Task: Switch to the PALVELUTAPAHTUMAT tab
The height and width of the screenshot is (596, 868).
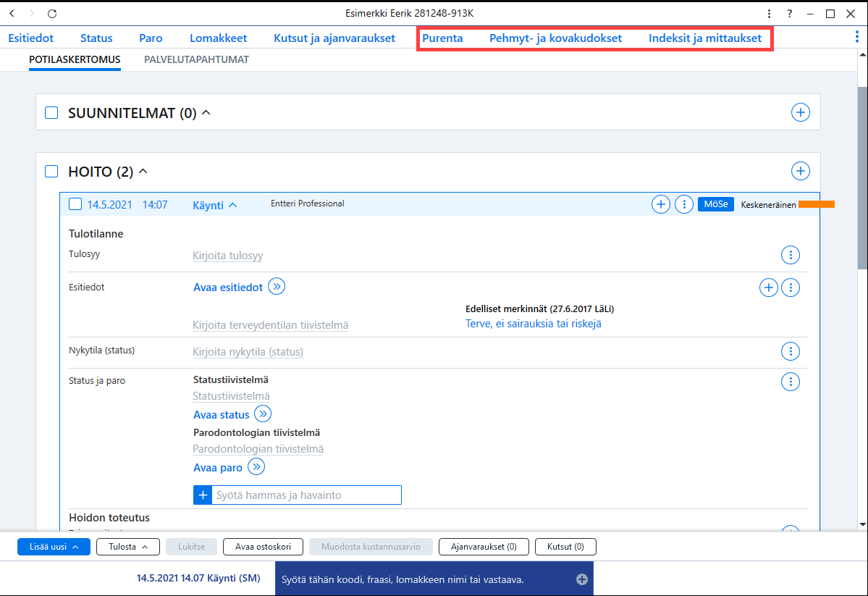Action: pos(196,59)
